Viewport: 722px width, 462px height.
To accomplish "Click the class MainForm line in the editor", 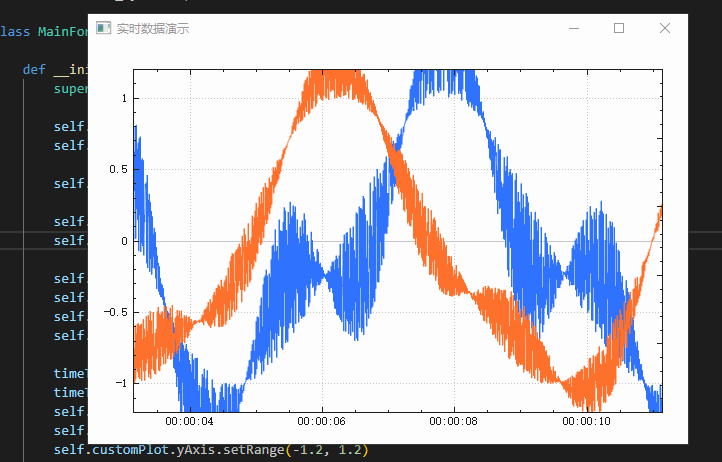I will [x=44, y=32].
